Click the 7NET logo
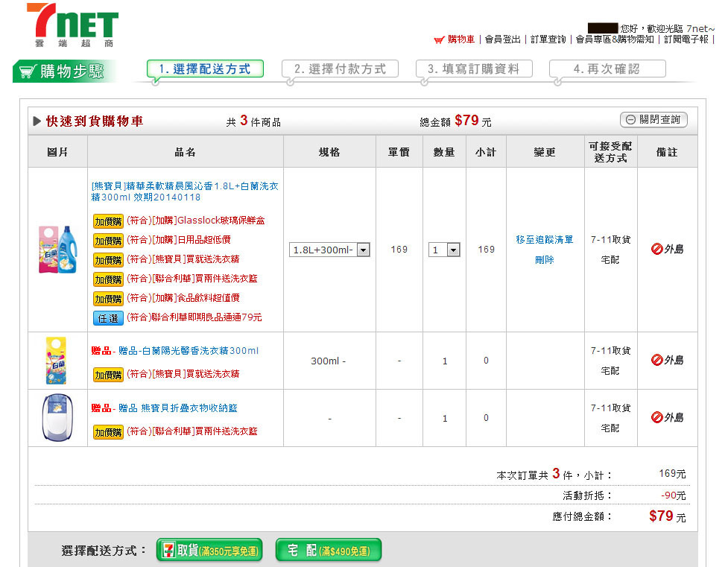728x567 pixels. point(72,25)
